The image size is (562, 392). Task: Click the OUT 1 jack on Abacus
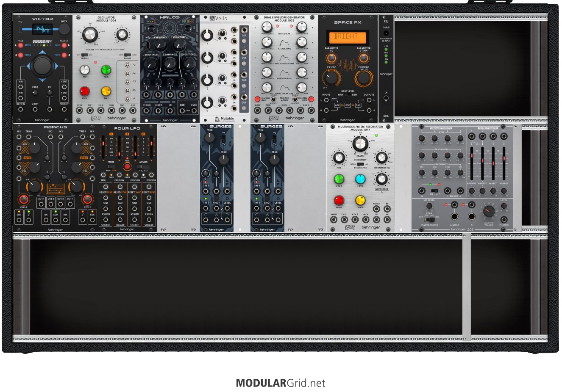pyautogui.click(x=41, y=204)
